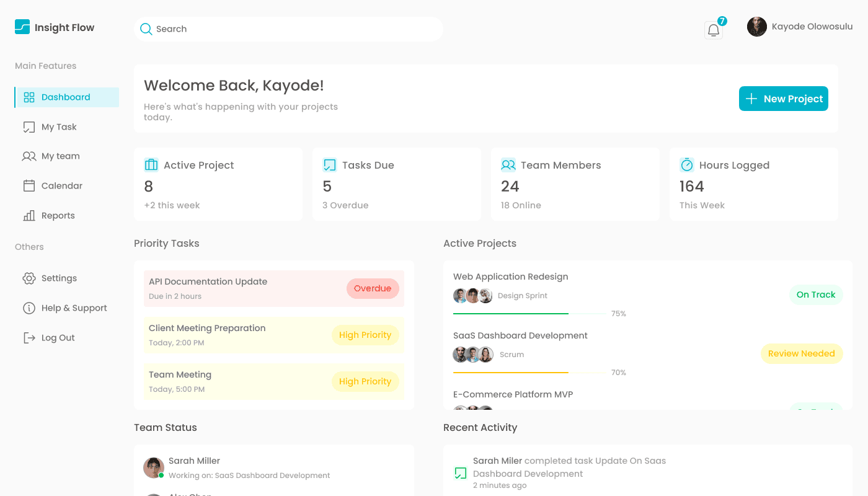
Task: Click the Tasks Due checklist icon
Action: tap(329, 165)
